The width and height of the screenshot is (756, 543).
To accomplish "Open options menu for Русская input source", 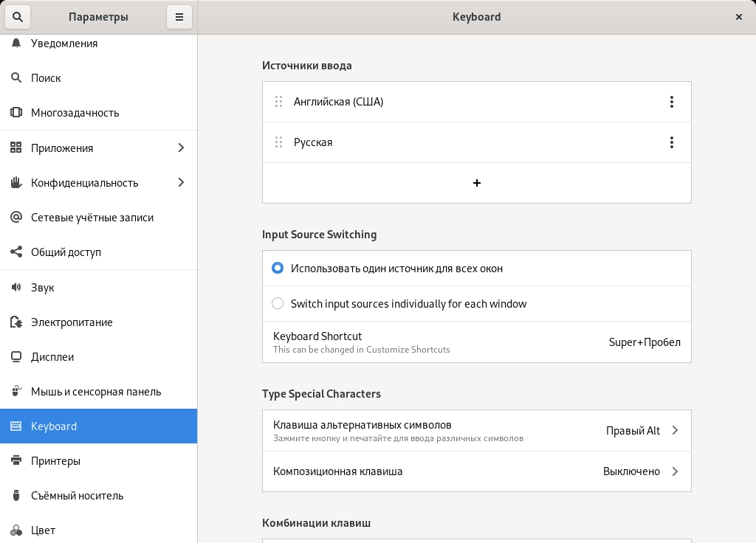I will [672, 142].
